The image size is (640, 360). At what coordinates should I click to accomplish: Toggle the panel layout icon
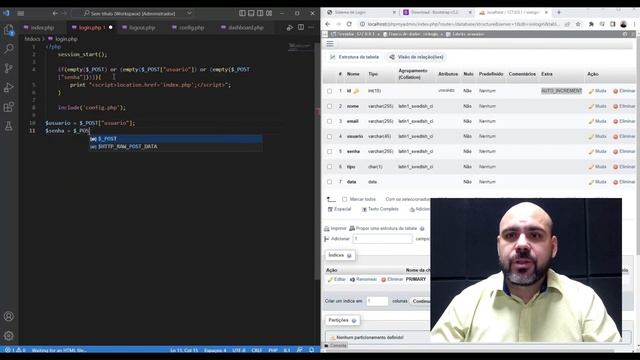tap(251, 13)
